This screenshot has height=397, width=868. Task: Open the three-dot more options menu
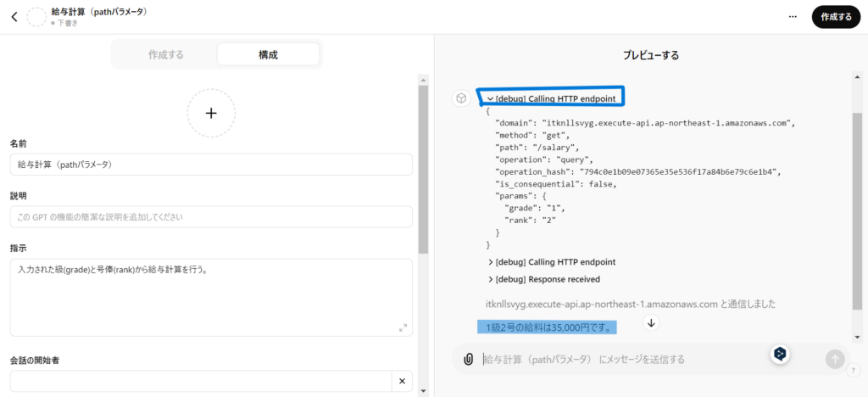(x=793, y=16)
